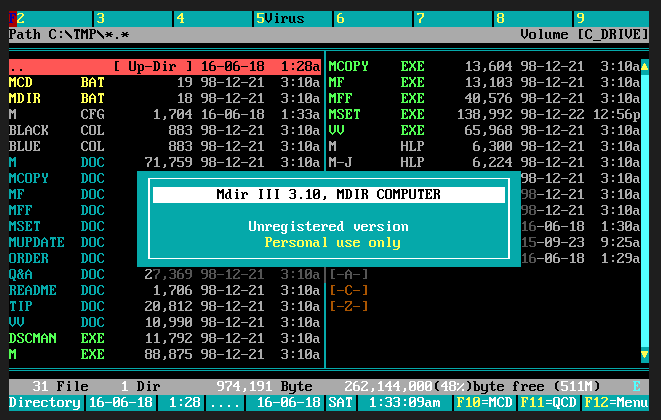Image resolution: width=661 pixels, height=420 pixels.
Task: Select function key slot 4
Action: [212, 19]
